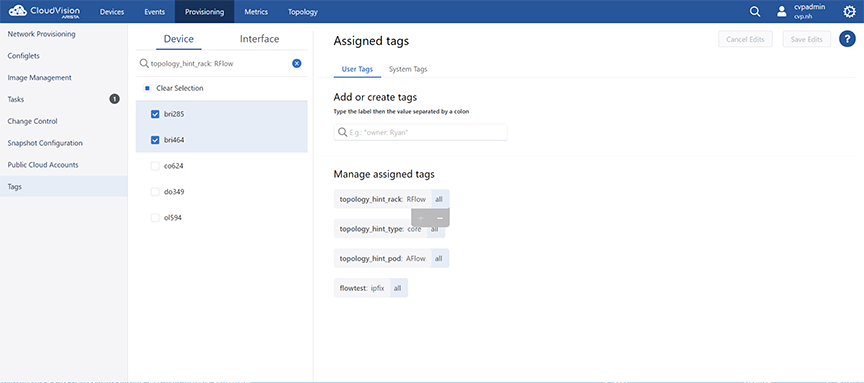Click the minus button on tag popup
The width and height of the screenshot is (864, 383).
[440, 218]
